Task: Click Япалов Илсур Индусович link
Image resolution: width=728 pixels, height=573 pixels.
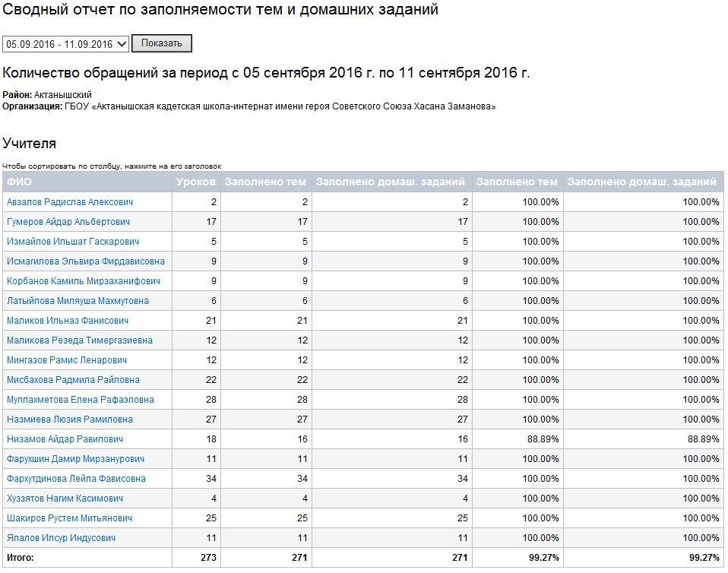Action: 62,538
